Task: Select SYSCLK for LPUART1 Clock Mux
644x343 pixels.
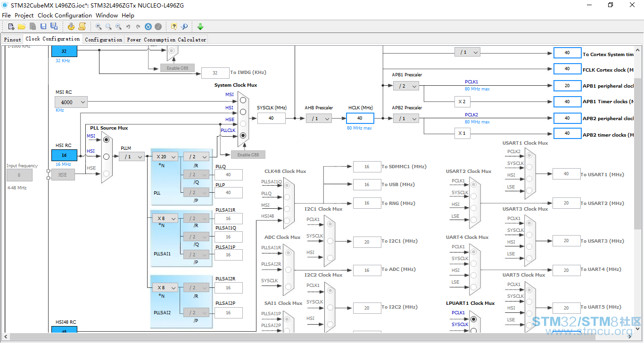Action: click(x=473, y=331)
